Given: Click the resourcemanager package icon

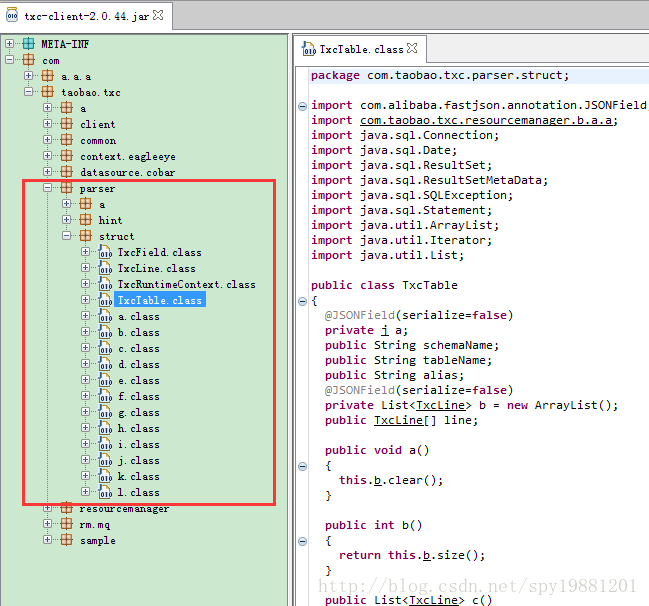Looking at the screenshot, I should (66, 508).
